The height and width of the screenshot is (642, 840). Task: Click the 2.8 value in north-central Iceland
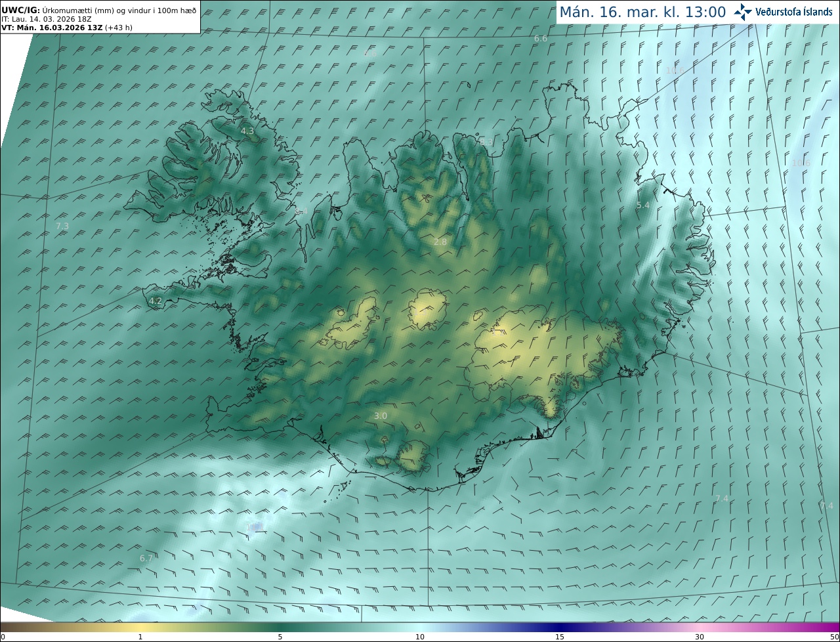(x=440, y=242)
